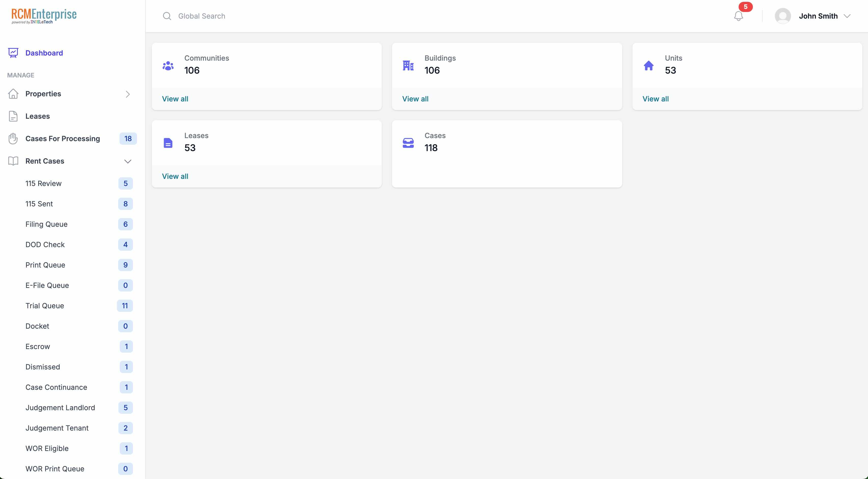Select Judgement Landlord in Rent Cases
The height and width of the screenshot is (479, 868).
[60, 408]
